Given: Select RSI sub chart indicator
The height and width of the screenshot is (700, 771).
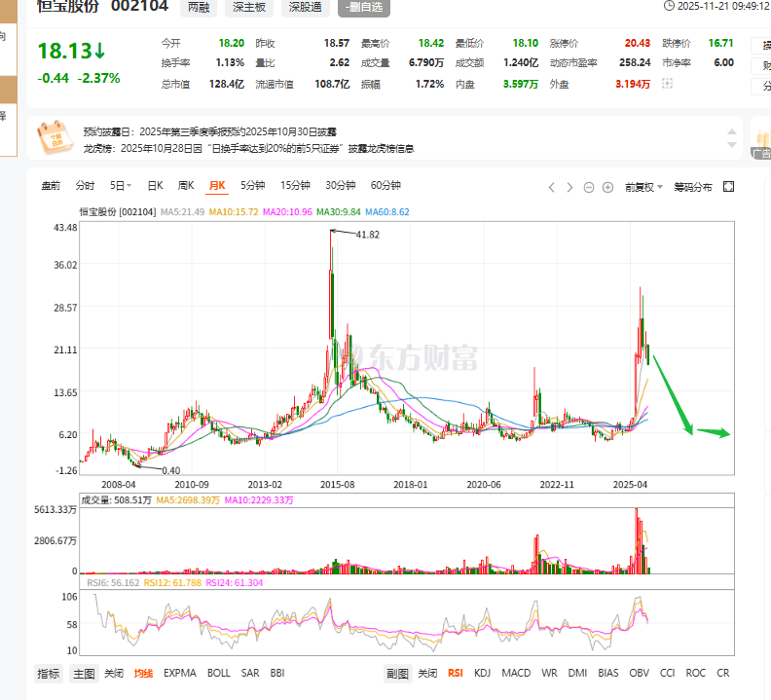Looking at the screenshot, I should [456, 673].
